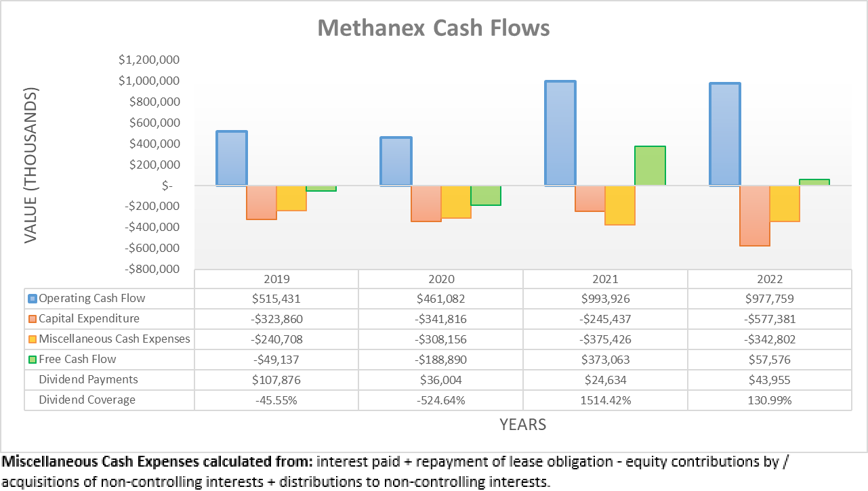Click the 130.99% cell
This screenshot has height=491, width=868.
[770, 400]
